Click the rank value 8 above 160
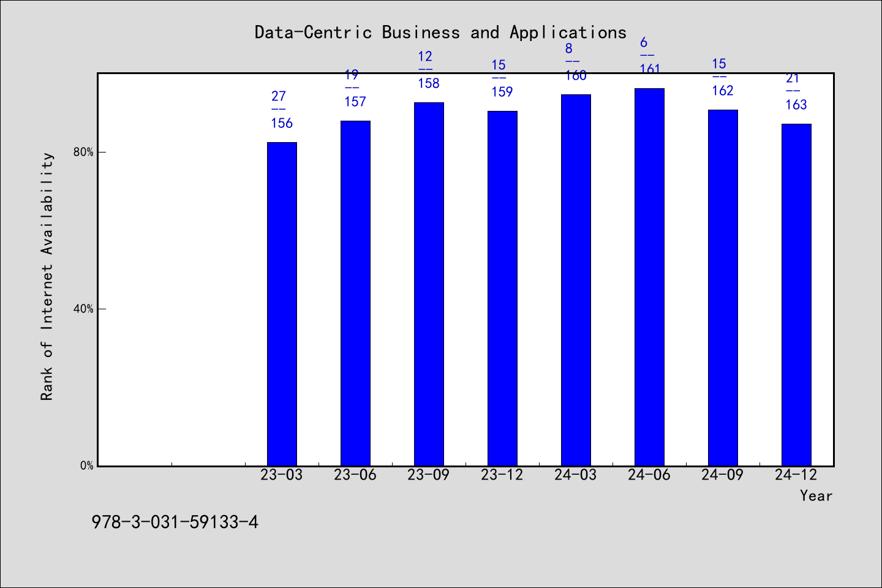Screen dimensions: 882x588 pyautogui.click(x=568, y=48)
